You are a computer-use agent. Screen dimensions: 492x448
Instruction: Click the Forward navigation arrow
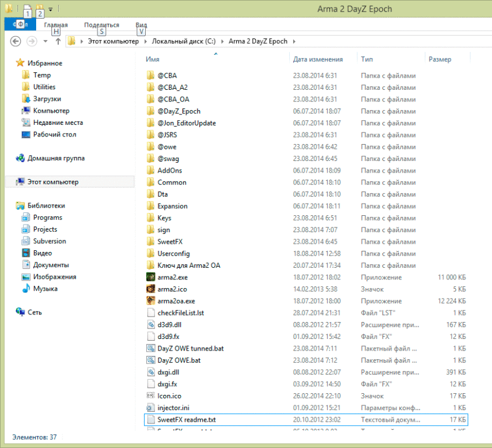coord(31,41)
